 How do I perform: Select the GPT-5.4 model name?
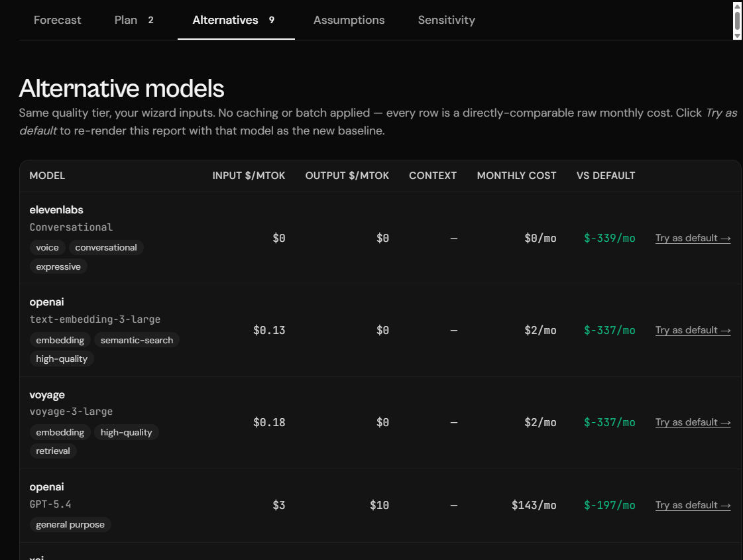50,504
